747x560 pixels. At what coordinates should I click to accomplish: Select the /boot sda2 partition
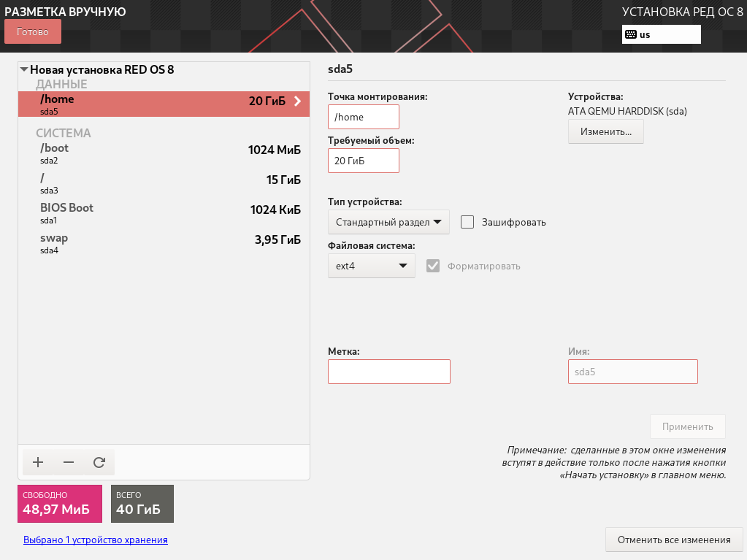(164, 153)
